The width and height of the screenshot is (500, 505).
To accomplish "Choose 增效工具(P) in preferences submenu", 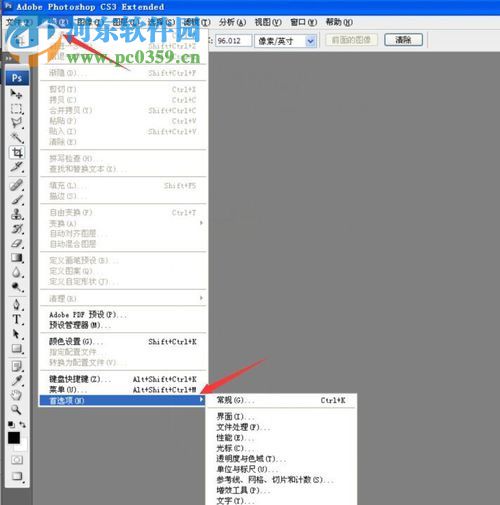I will click(281, 491).
